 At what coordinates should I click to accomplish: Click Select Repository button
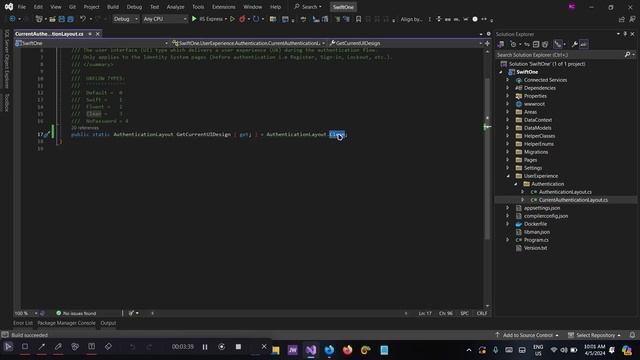point(595,335)
